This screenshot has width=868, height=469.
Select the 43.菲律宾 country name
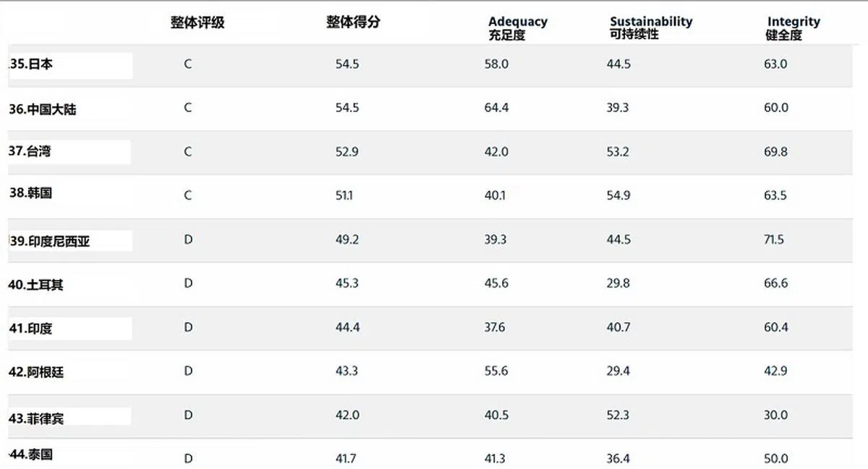point(36,418)
